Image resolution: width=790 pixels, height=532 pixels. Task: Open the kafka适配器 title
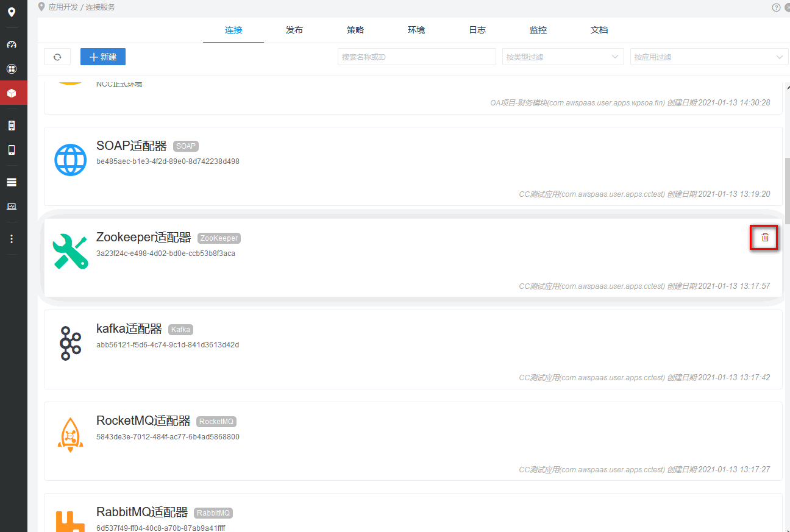pos(129,329)
